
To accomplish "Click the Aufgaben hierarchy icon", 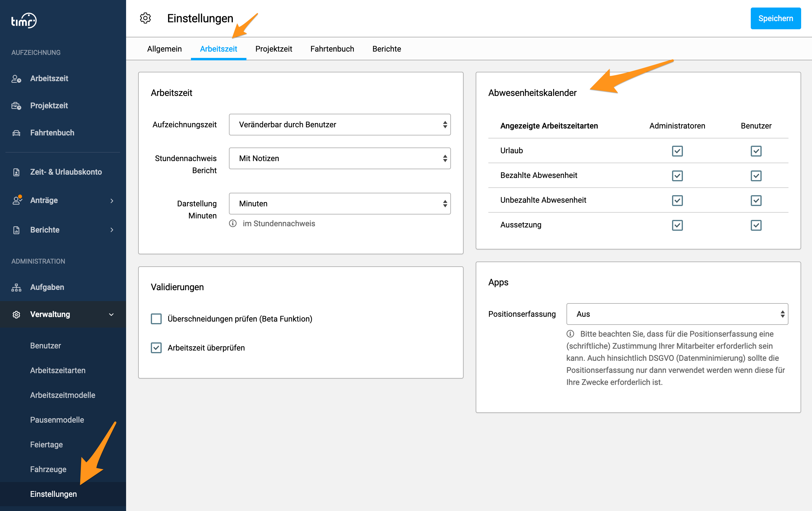I will click(x=16, y=287).
